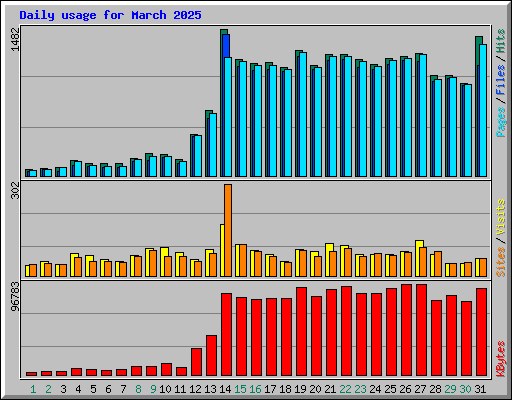
Task: Click day label 15 on x-axis
Action: point(240,389)
